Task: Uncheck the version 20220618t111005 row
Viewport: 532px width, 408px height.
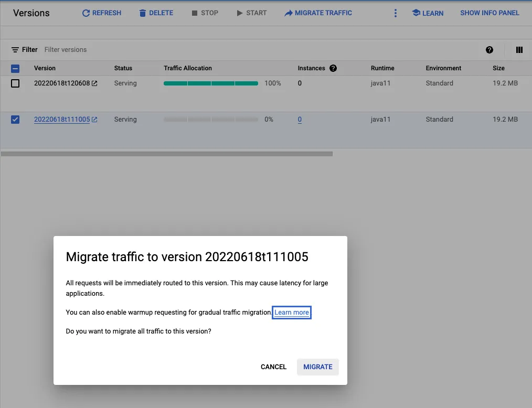Action: tap(15, 119)
